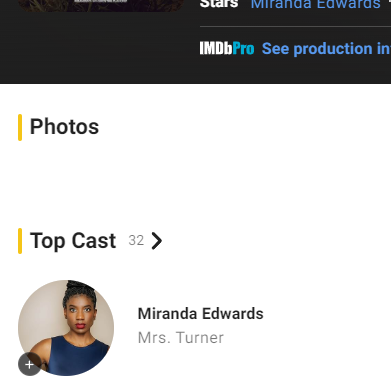Click the cast count 32
The image size is (391, 389).
pos(136,241)
